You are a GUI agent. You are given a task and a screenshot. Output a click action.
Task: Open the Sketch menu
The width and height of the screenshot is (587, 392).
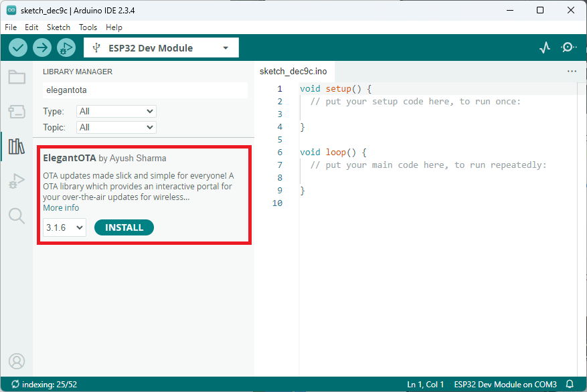click(x=58, y=27)
